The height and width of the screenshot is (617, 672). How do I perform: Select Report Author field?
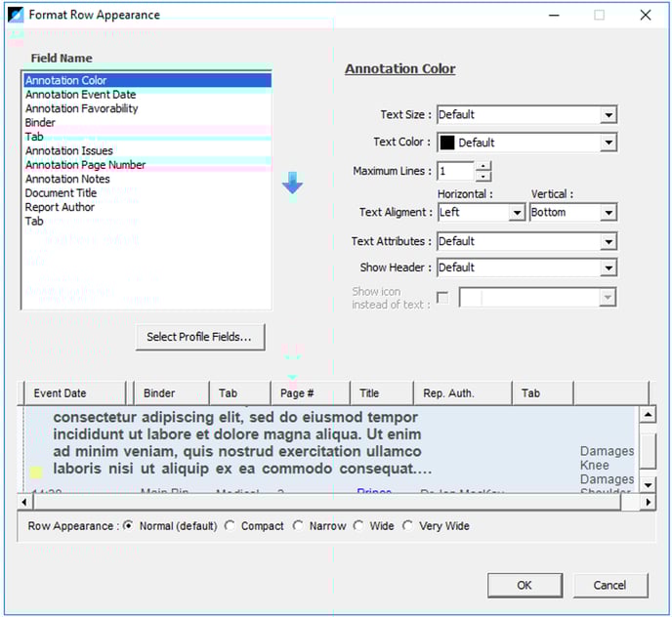point(147,207)
